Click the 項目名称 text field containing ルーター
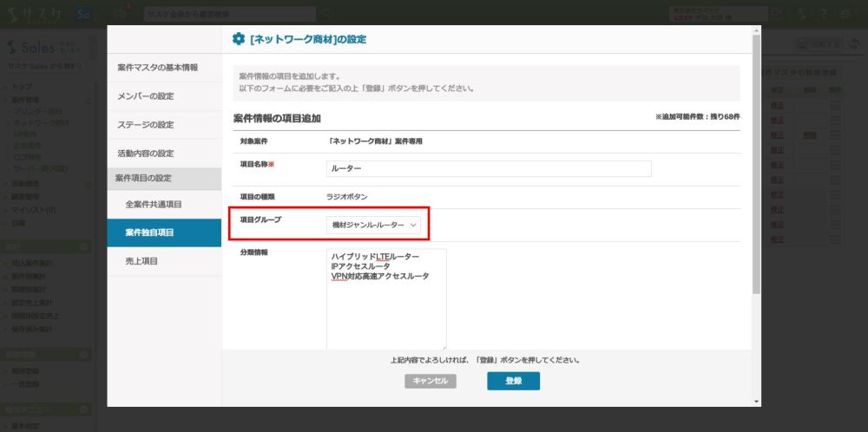868x432 pixels. click(488, 169)
